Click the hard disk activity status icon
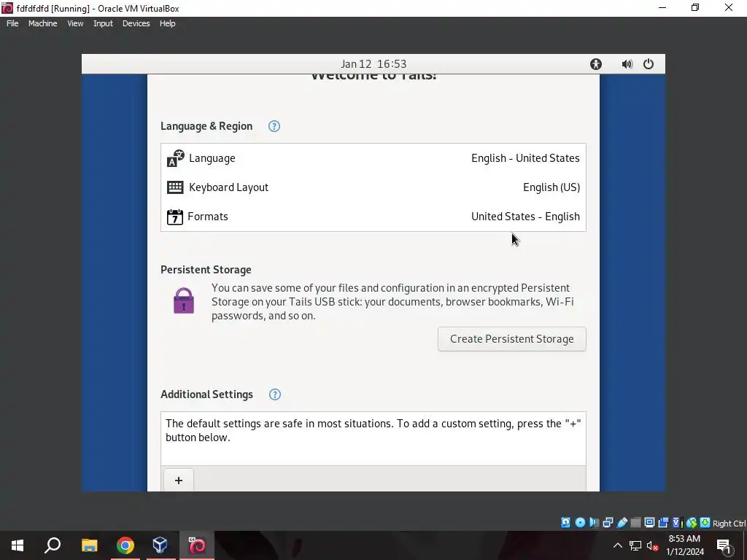 coord(565,522)
